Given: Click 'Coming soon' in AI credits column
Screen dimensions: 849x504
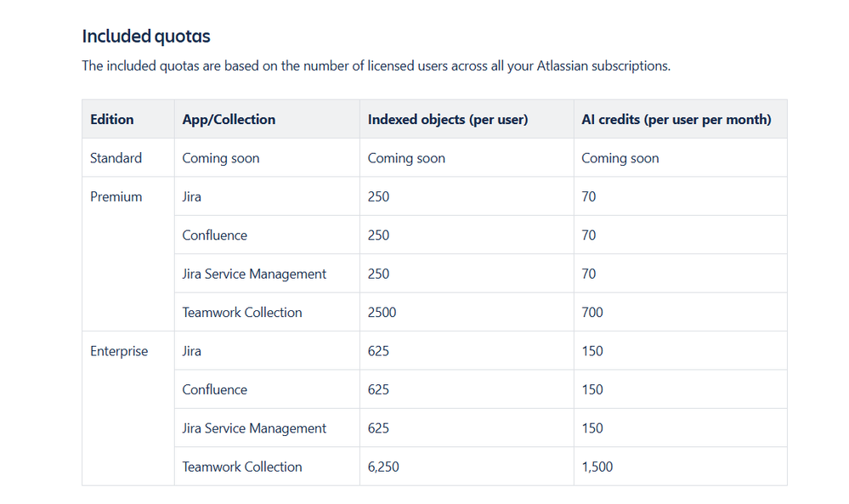Looking at the screenshot, I should pos(620,158).
